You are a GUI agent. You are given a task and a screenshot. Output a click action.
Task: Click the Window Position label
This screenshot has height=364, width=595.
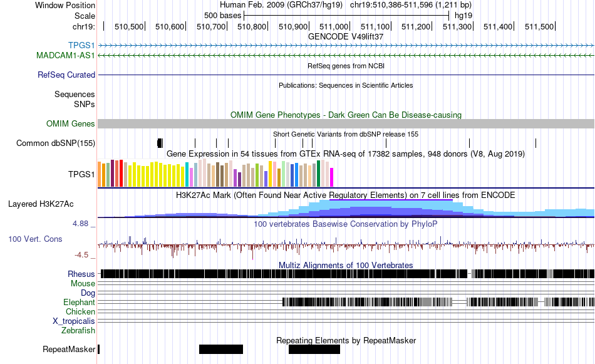[65, 5]
